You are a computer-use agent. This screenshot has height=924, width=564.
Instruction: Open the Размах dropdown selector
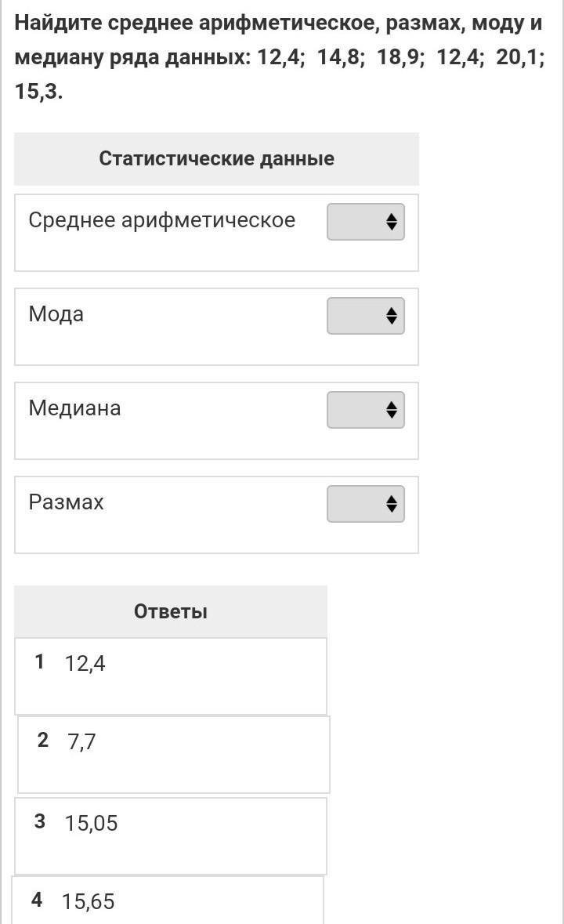pyautogui.click(x=365, y=504)
